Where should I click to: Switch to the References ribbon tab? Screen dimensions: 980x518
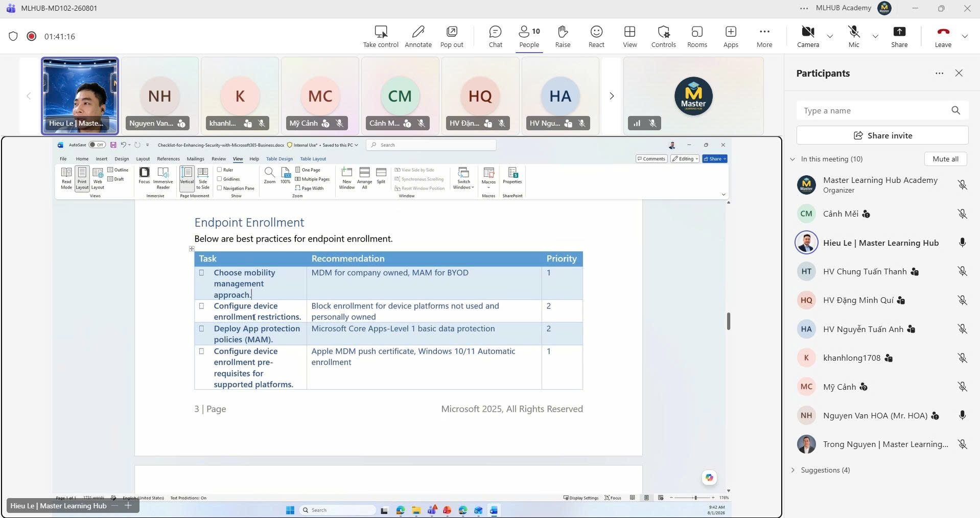coord(168,159)
